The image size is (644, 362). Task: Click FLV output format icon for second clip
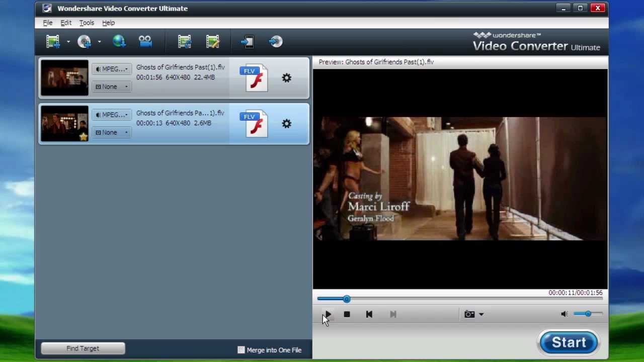254,124
